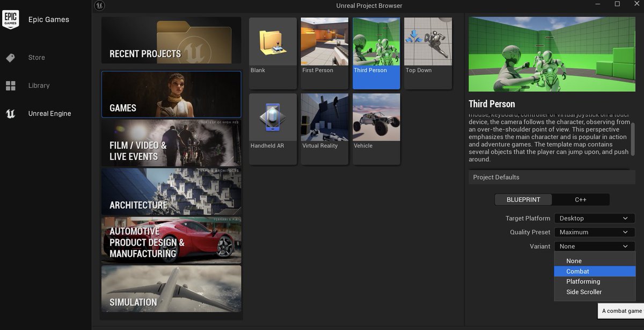Maximize the Unreal Project Browser window
Screen dimensions: 644x330
617,4
